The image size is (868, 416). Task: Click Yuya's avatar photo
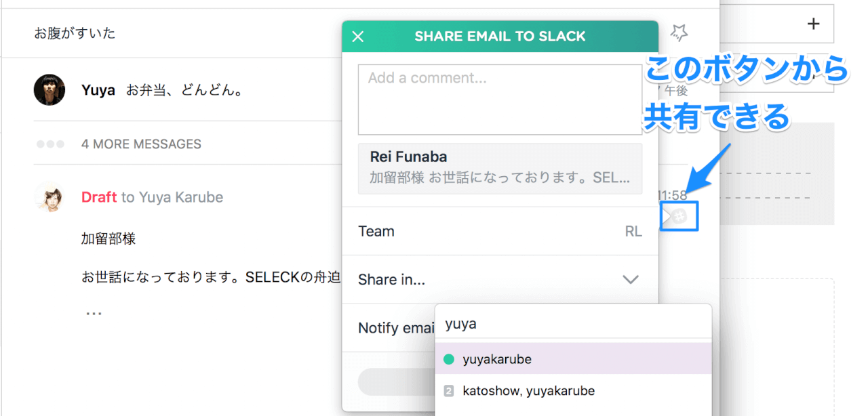pyautogui.click(x=50, y=89)
